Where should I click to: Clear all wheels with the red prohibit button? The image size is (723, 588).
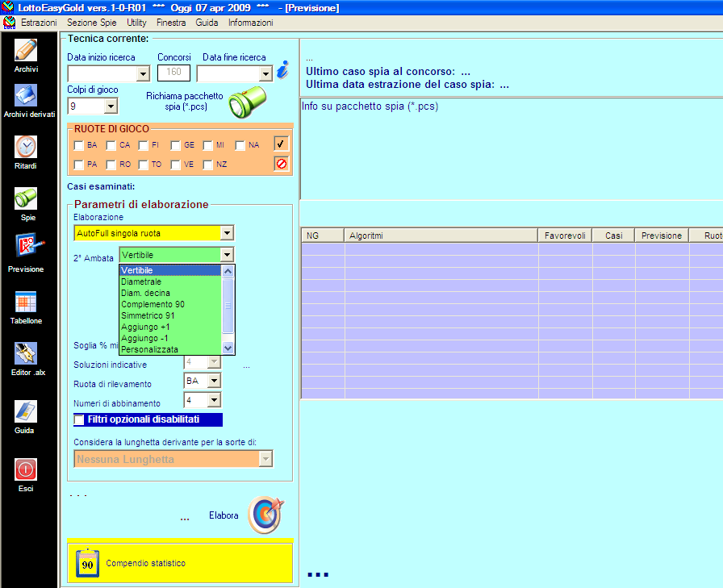pos(282,164)
